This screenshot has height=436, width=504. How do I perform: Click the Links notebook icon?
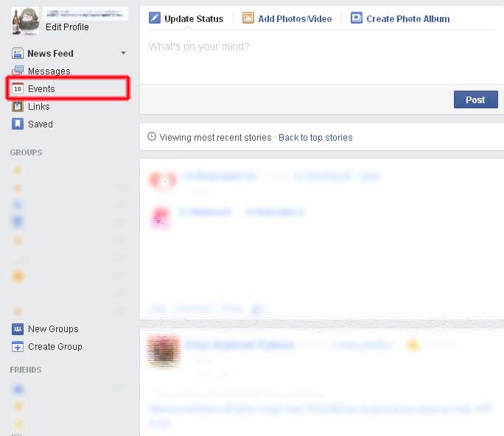point(18,106)
